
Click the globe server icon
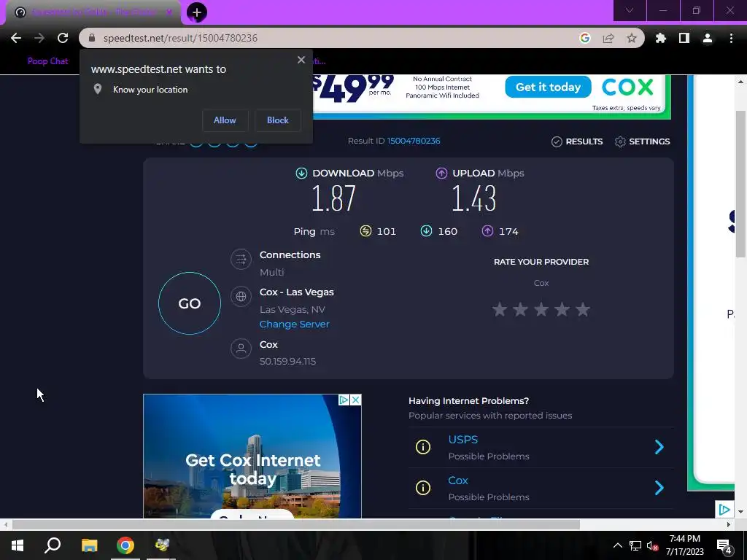coord(241,296)
